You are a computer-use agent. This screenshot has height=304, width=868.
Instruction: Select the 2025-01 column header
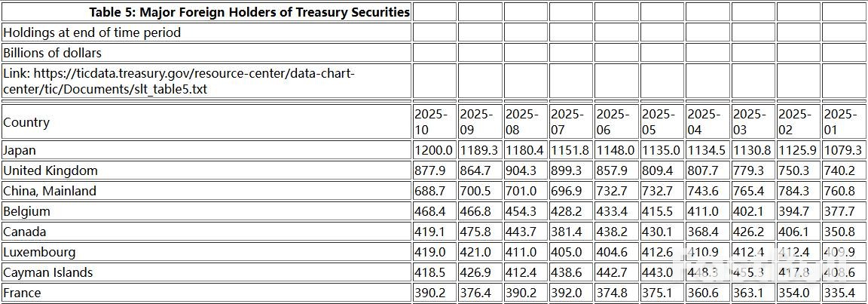coord(842,122)
